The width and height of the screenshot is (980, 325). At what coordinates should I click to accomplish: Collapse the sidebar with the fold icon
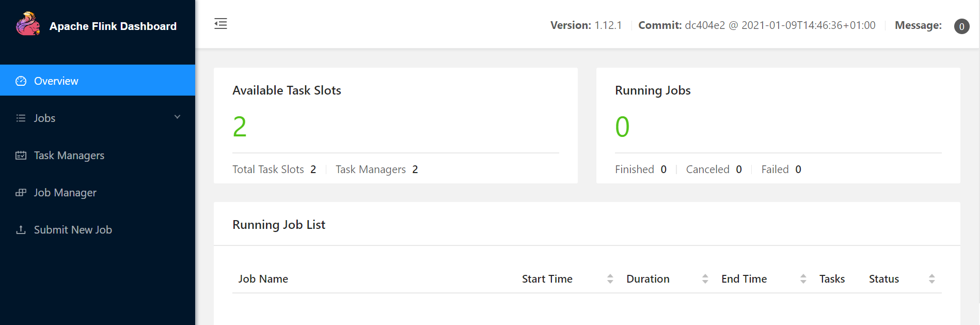(x=220, y=24)
